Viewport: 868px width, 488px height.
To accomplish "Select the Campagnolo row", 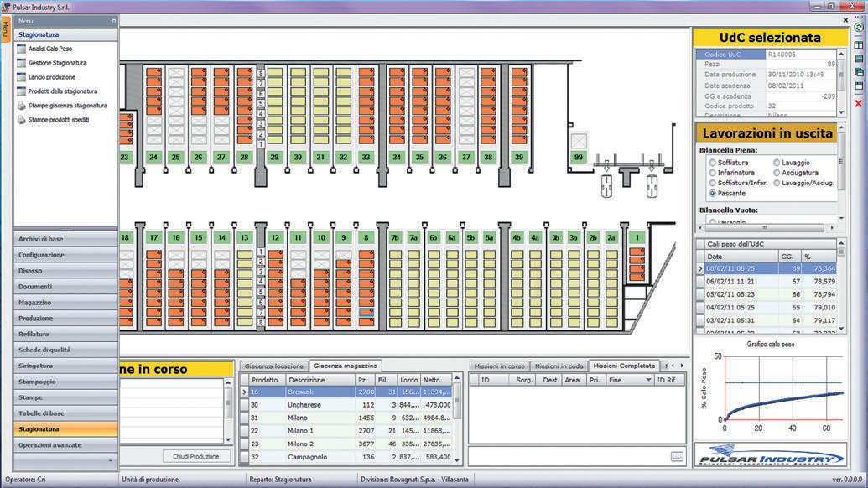I will tap(348, 457).
